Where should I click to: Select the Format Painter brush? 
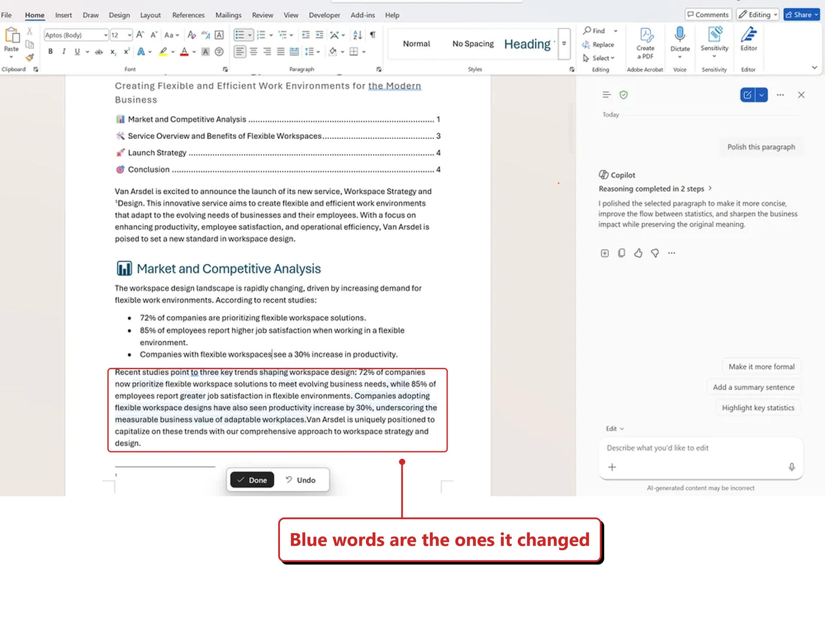30,57
